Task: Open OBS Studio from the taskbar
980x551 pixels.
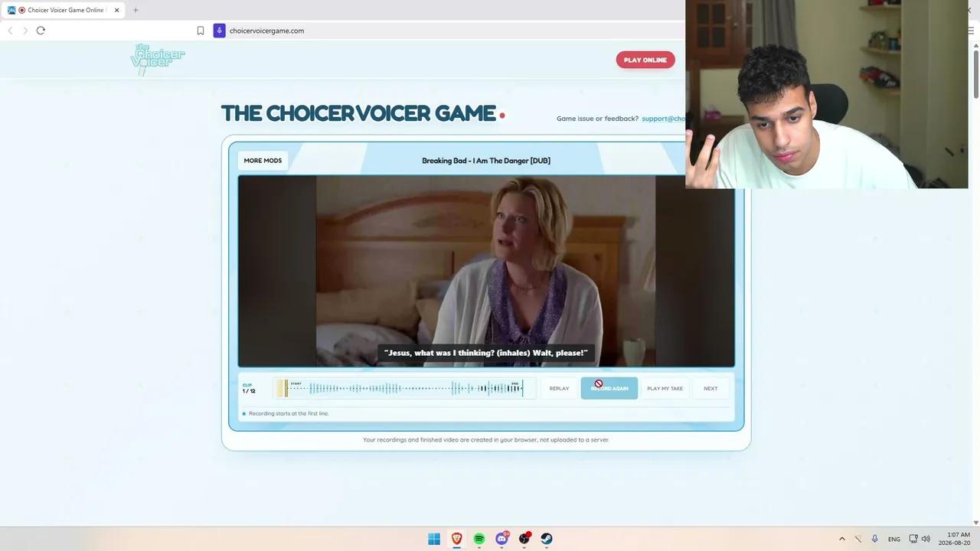Action: pos(524,539)
